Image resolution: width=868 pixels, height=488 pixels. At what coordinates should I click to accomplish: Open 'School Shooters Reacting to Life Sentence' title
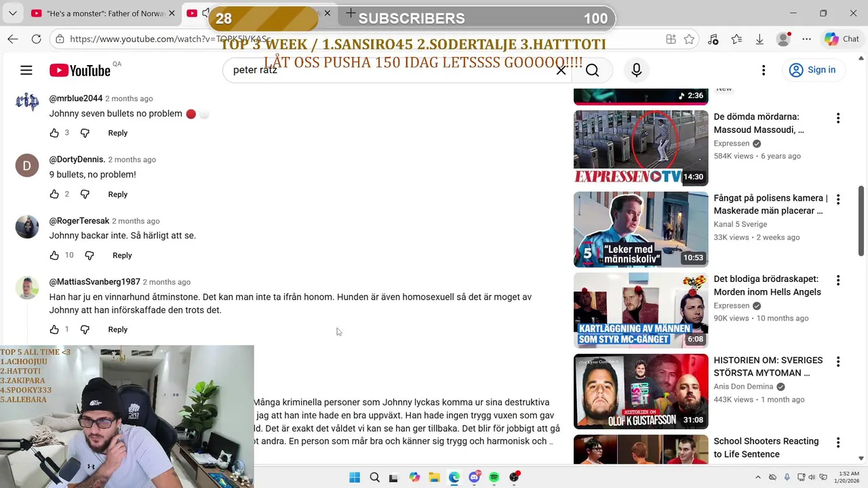[766, 447]
